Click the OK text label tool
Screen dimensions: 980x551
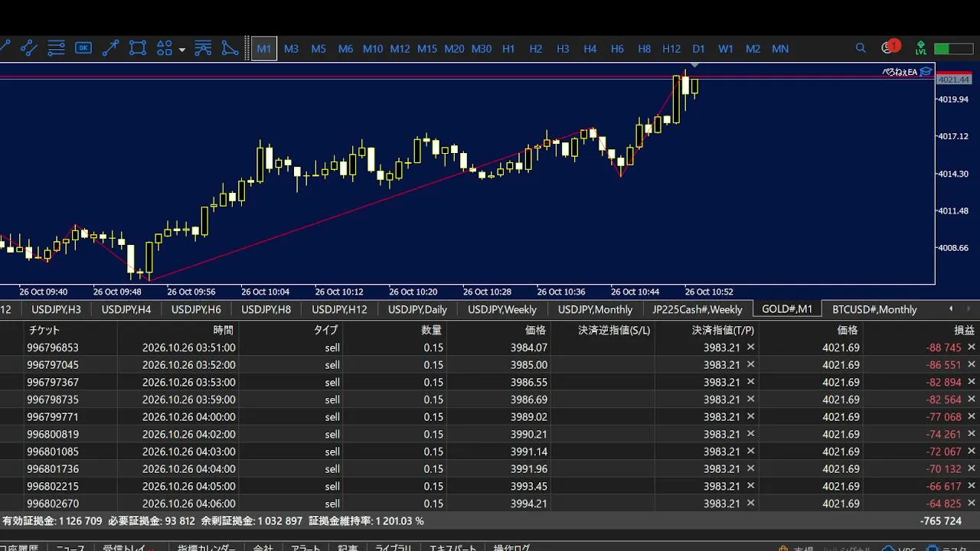tap(83, 48)
